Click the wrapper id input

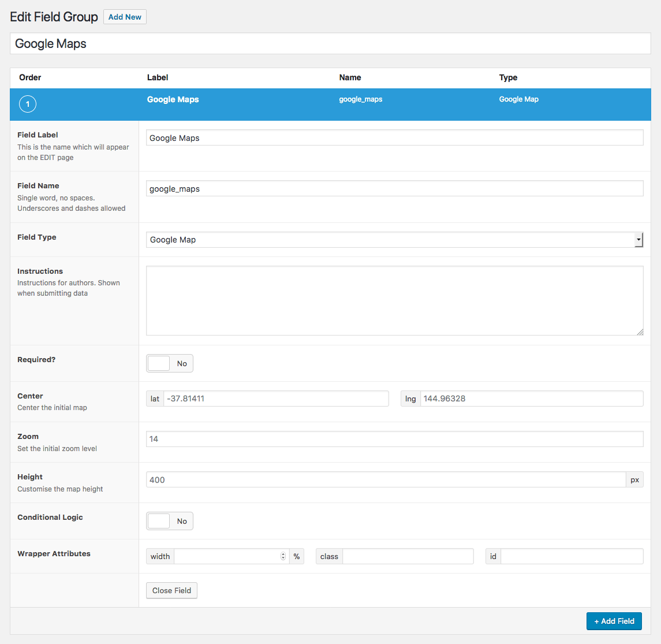(x=572, y=556)
